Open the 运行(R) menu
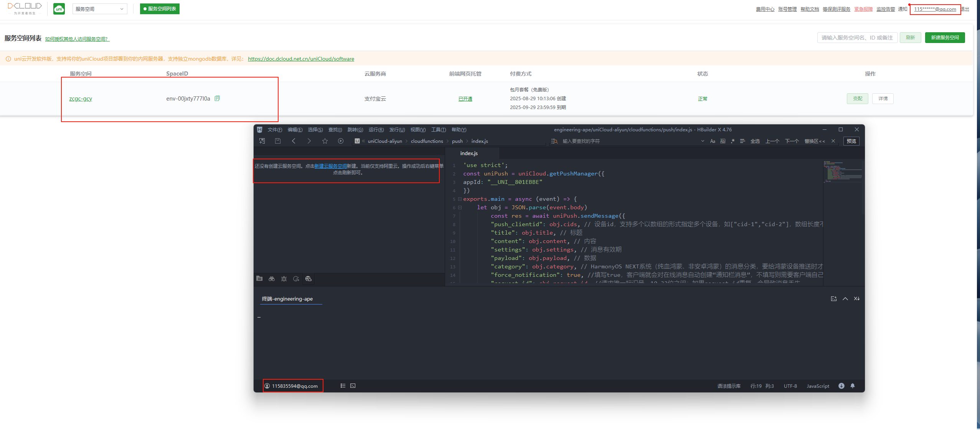980x430 pixels. [376, 130]
